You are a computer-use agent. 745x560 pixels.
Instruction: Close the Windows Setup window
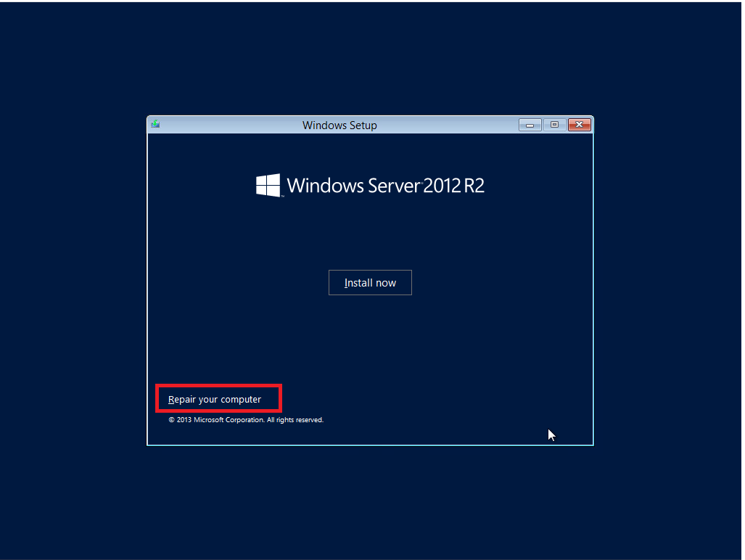579,125
